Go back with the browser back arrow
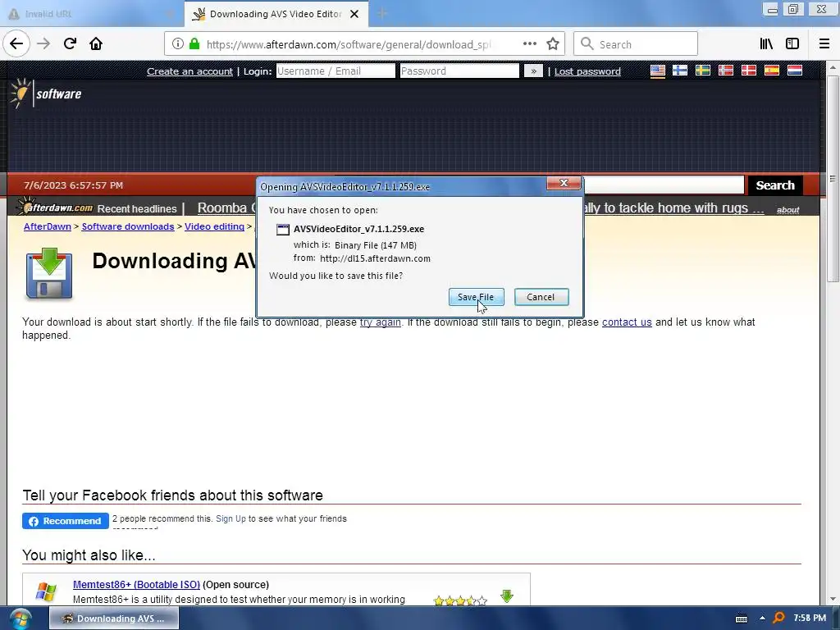840x630 pixels. [x=16, y=44]
